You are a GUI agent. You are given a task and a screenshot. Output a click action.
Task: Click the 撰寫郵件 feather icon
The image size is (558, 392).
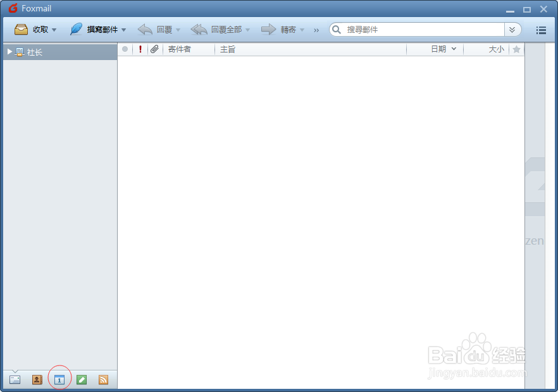pos(76,29)
